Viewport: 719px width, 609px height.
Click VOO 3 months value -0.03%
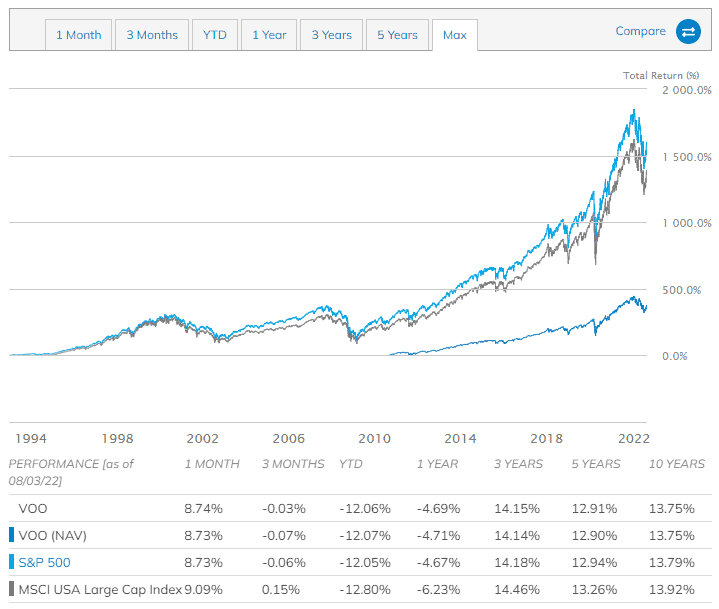click(283, 509)
